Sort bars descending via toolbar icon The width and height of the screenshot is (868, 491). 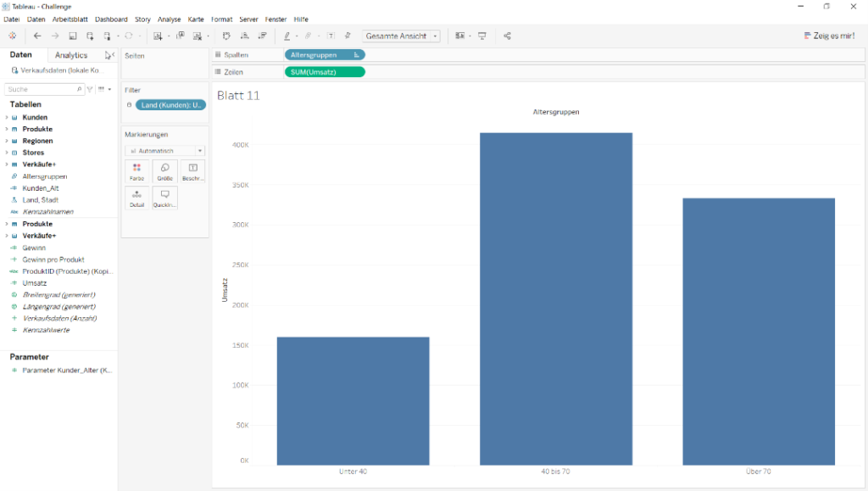coord(263,36)
